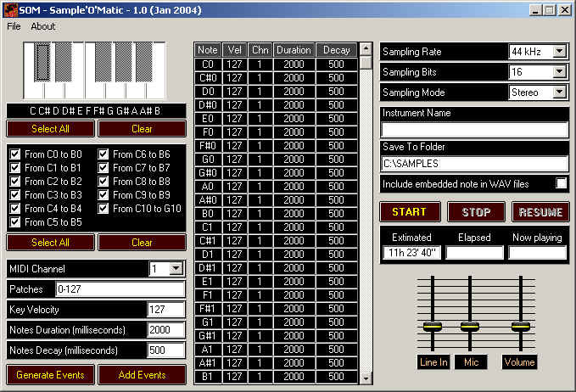576x392 pixels.
Task: Toggle From C1 to B1 checkbox
Action: [15, 168]
